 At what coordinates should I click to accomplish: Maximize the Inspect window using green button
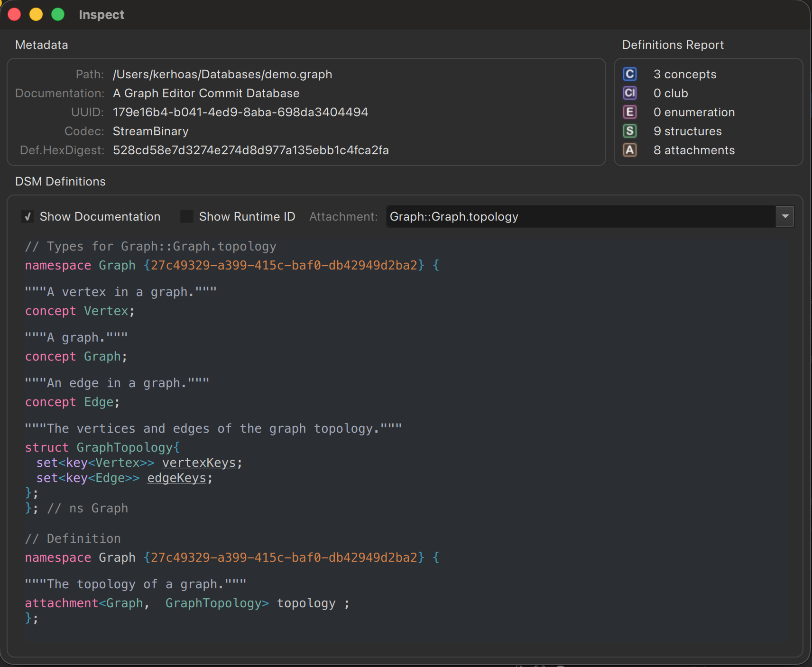point(58,14)
